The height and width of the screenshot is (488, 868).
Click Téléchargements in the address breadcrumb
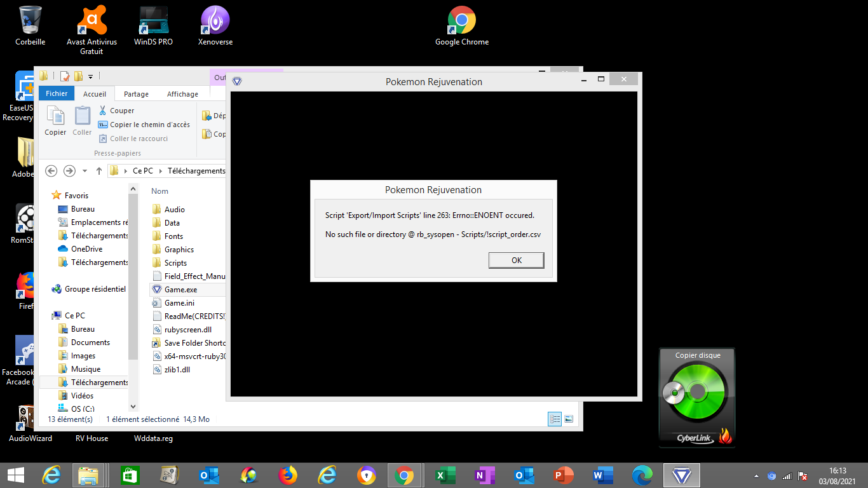coord(196,171)
